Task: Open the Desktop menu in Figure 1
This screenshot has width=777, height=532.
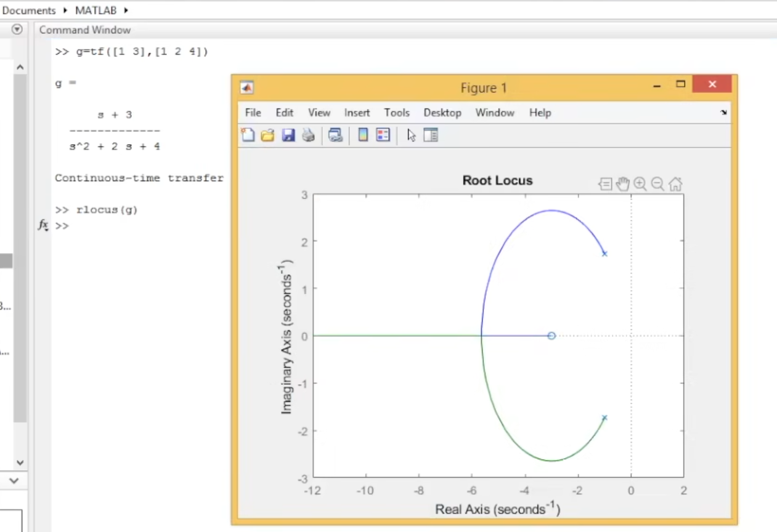Action: point(442,113)
